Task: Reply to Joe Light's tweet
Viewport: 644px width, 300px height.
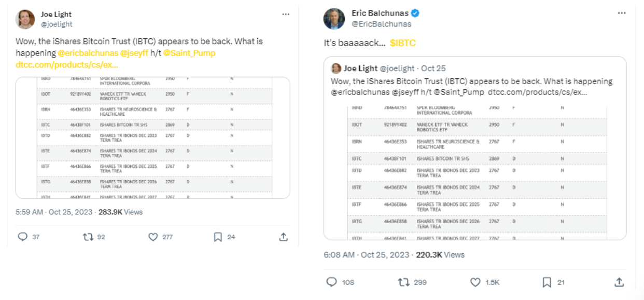Action: (x=23, y=237)
